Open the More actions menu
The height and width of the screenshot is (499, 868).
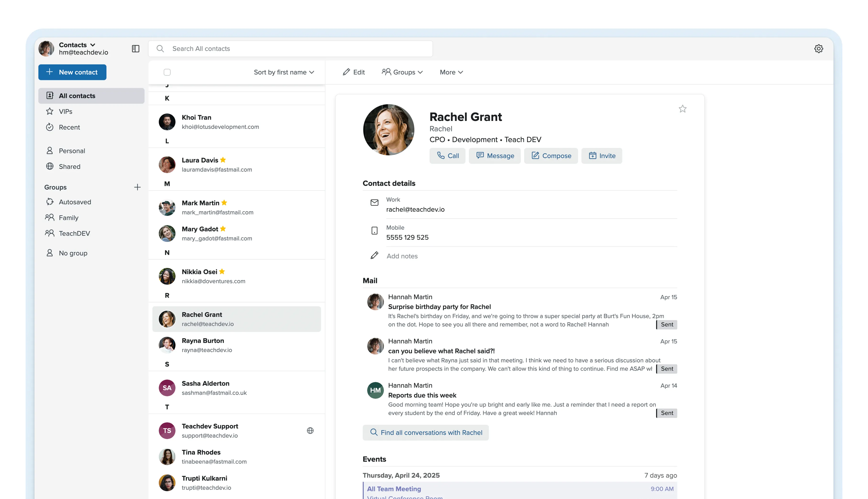click(x=451, y=72)
